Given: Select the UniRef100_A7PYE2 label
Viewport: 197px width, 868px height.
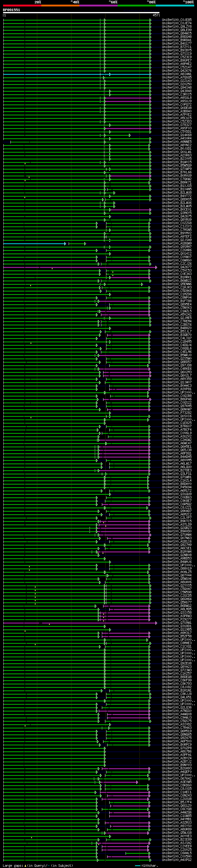Looking at the screenshot, I should (x=177, y=115).
